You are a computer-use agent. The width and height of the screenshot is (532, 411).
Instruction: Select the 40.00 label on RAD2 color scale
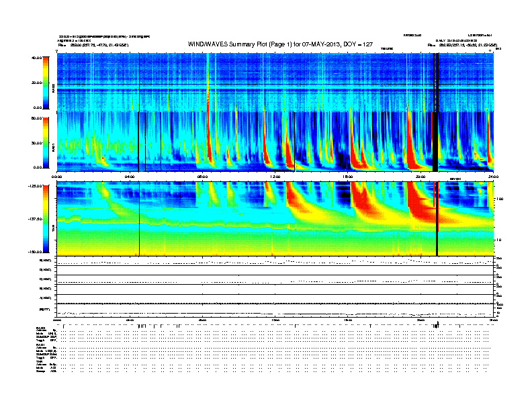tap(36, 58)
